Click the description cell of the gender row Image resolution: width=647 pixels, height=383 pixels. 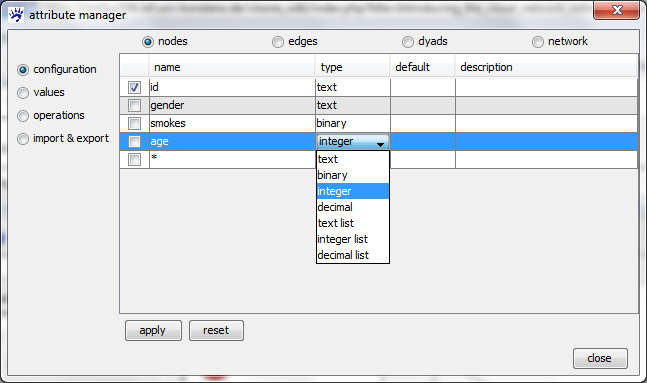[x=546, y=106]
